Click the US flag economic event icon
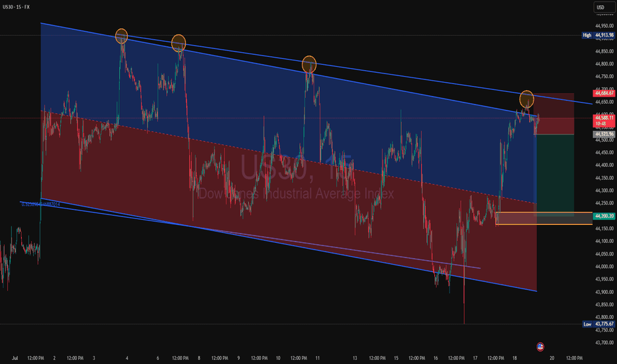 point(540,347)
